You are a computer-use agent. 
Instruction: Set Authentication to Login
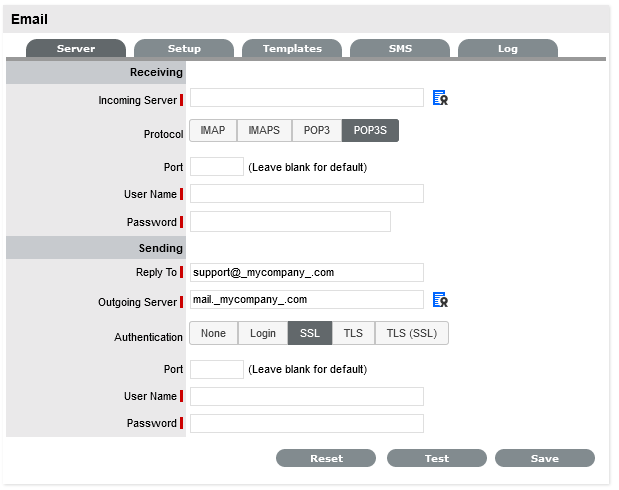263,333
